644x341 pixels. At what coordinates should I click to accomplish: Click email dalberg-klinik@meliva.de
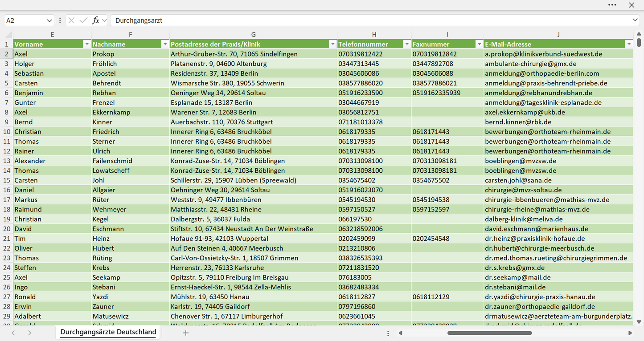click(558, 219)
